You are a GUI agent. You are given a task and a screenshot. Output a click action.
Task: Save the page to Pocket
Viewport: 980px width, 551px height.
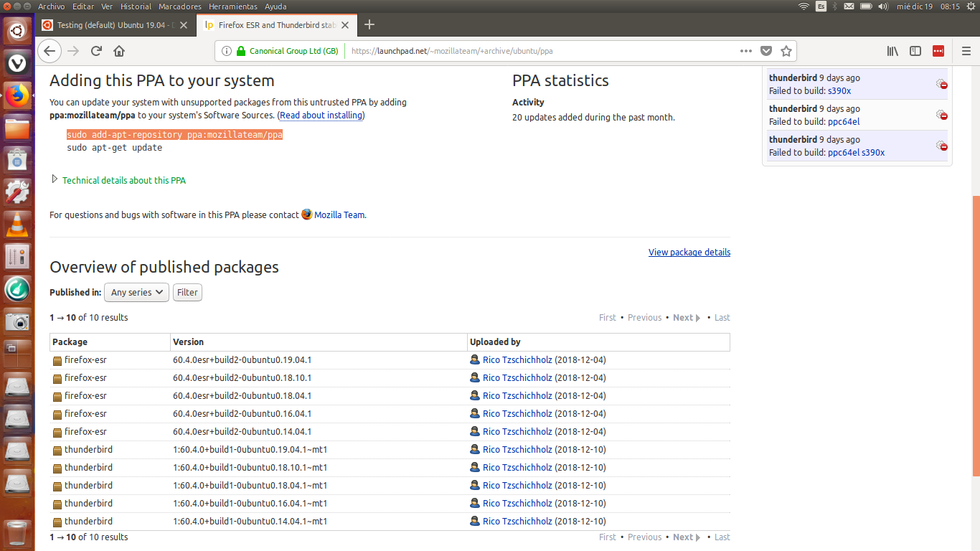[766, 51]
